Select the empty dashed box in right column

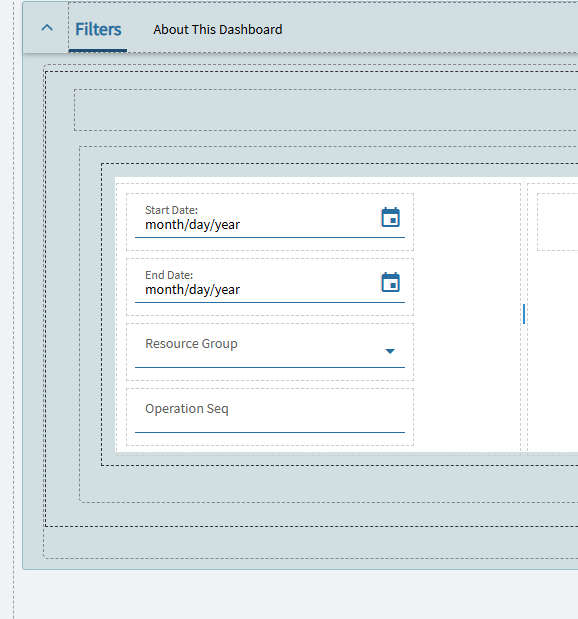pyautogui.click(x=557, y=222)
